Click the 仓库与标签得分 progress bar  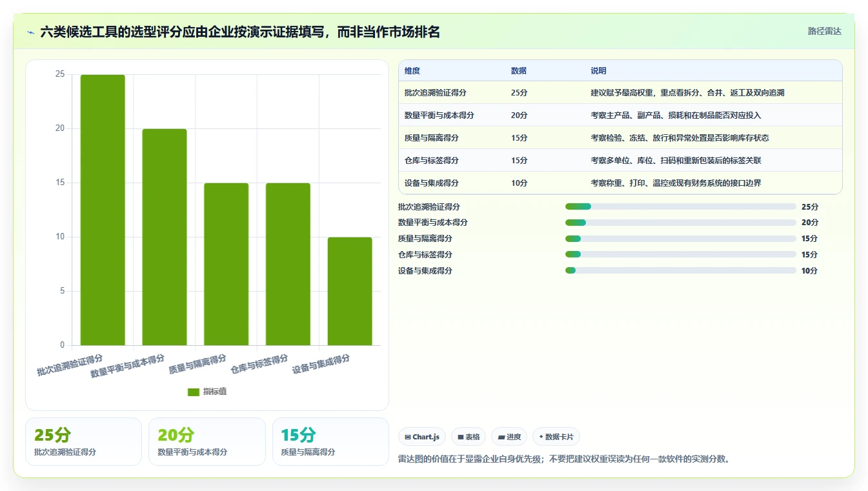pyautogui.click(x=680, y=255)
